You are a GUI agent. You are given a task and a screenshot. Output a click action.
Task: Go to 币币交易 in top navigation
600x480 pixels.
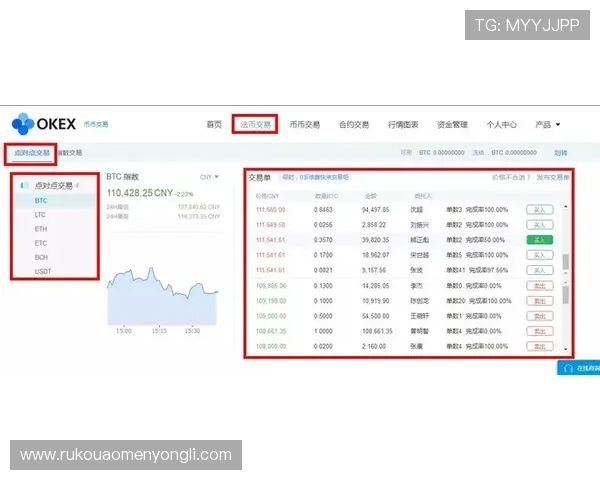305,124
